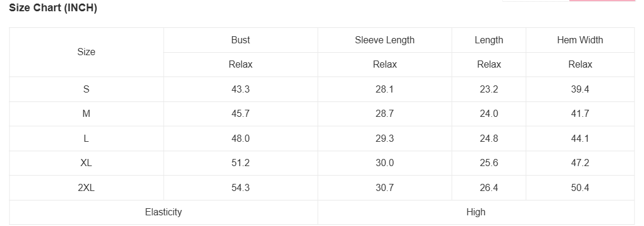644x226 pixels.
Task: Click the Bust column header
Action: (x=241, y=40)
